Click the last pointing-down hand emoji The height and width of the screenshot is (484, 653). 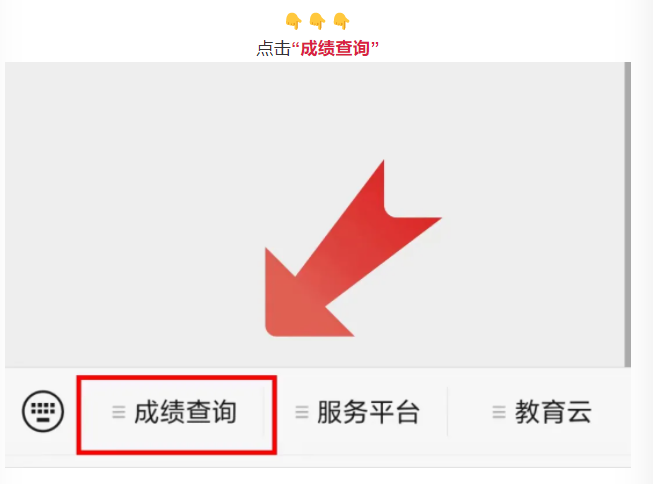(341, 21)
